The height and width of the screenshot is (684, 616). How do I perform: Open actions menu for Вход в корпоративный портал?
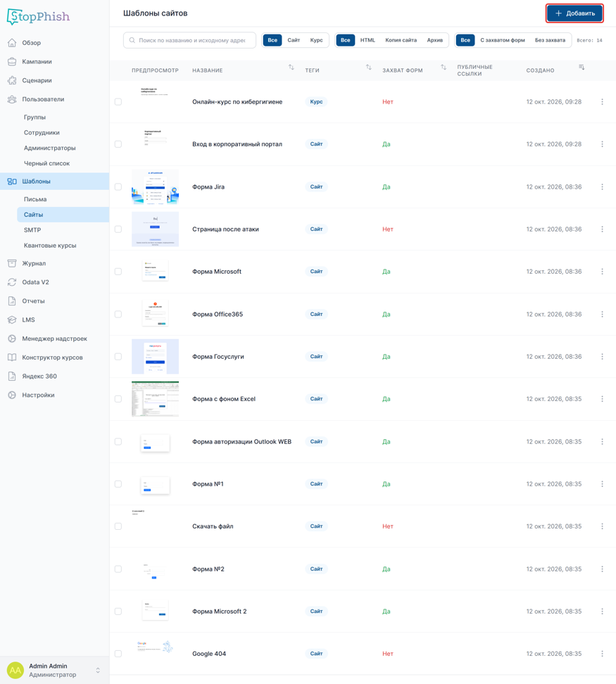tap(602, 144)
